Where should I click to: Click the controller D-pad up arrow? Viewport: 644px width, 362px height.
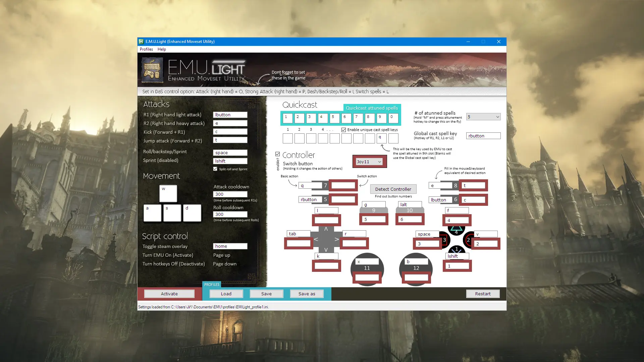click(x=326, y=229)
